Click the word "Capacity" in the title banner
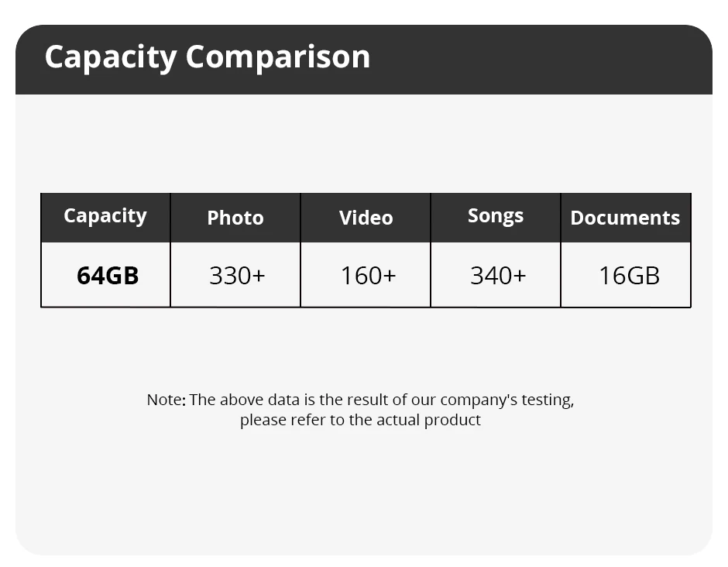 (111, 57)
